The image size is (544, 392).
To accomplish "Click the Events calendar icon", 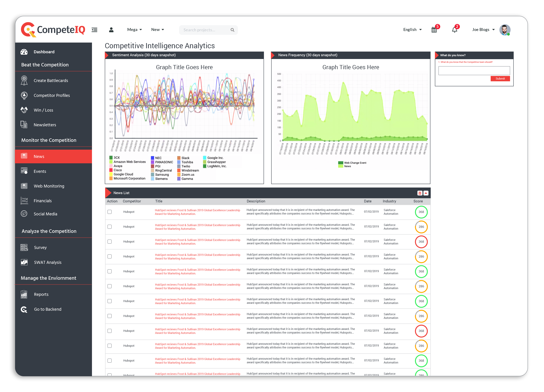I will click(x=24, y=171).
